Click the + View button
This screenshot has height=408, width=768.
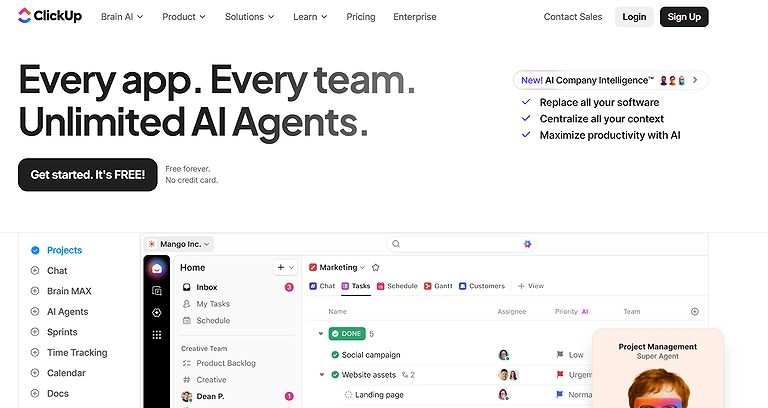[531, 286]
